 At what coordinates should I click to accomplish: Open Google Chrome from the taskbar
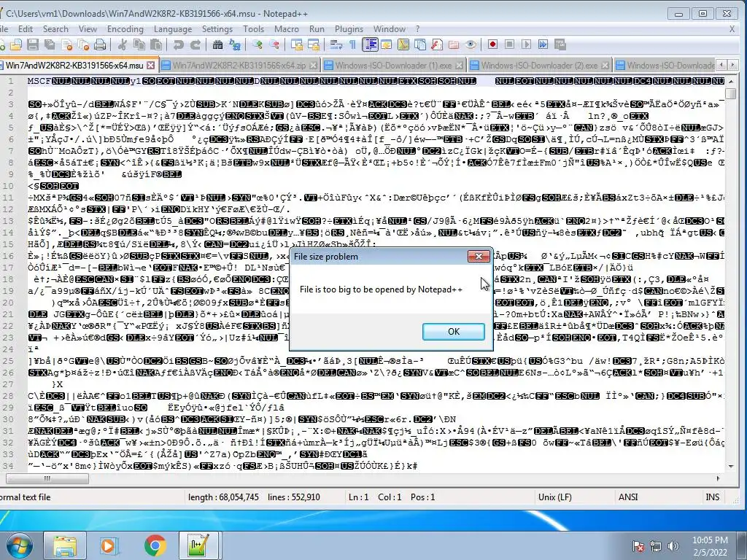click(155, 545)
